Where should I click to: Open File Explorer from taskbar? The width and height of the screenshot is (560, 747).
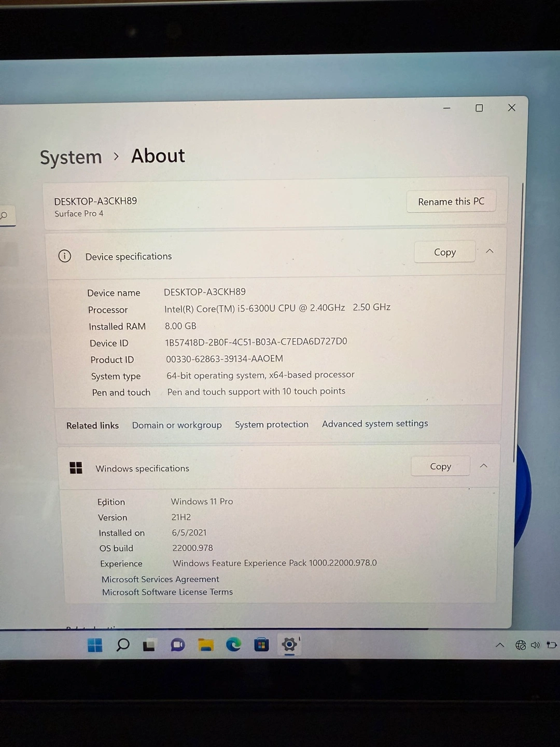(206, 645)
